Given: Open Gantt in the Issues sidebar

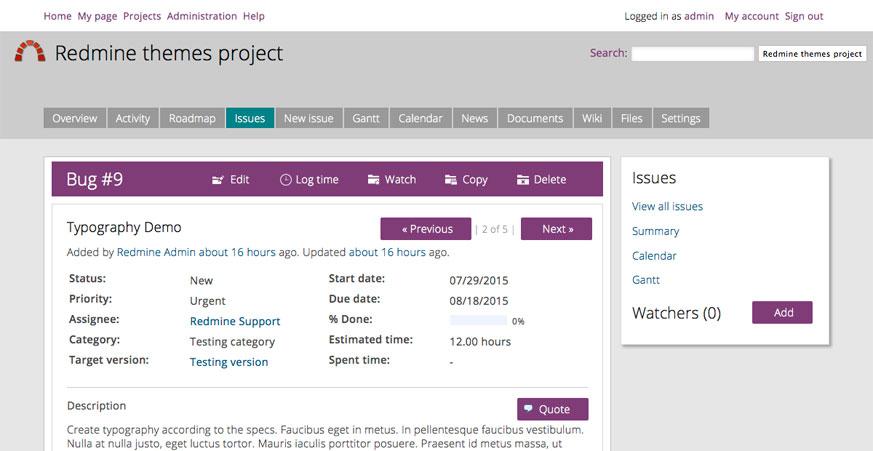Looking at the screenshot, I should [x=646, y=280].
